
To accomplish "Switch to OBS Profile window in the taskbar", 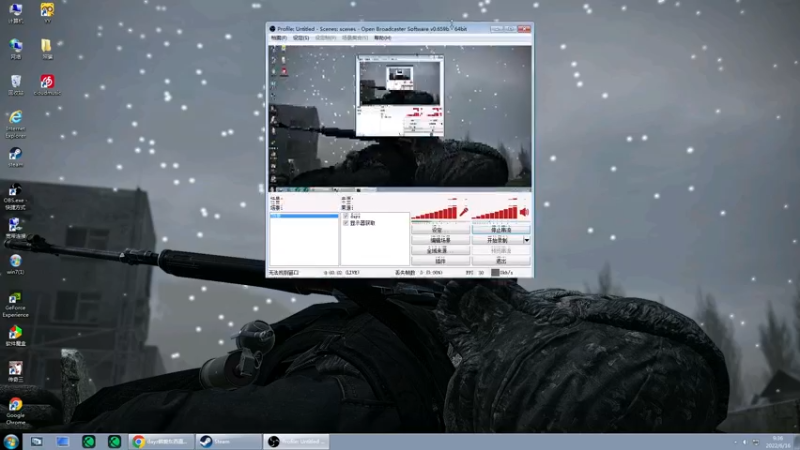I will [x=296, y=441].
